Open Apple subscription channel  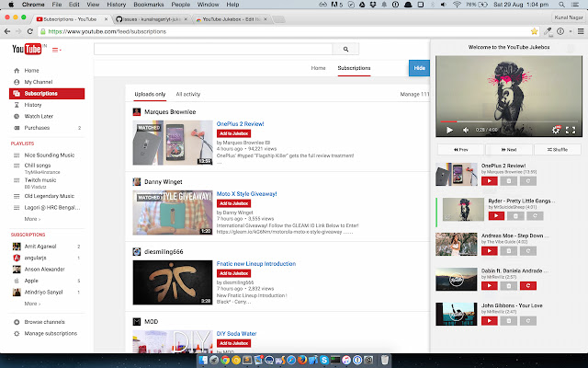31,281
